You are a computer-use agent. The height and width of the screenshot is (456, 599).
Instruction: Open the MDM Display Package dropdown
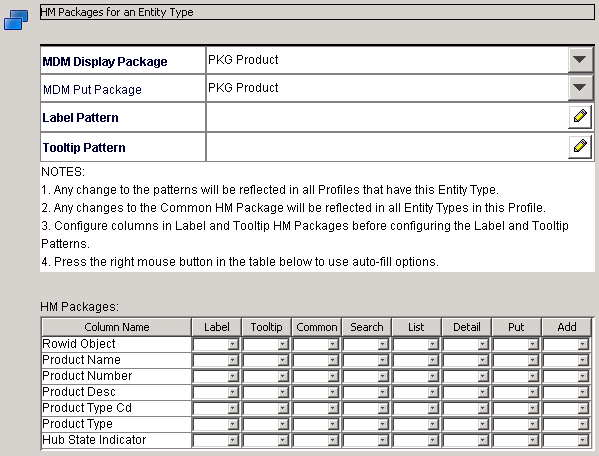pos(580,60)
